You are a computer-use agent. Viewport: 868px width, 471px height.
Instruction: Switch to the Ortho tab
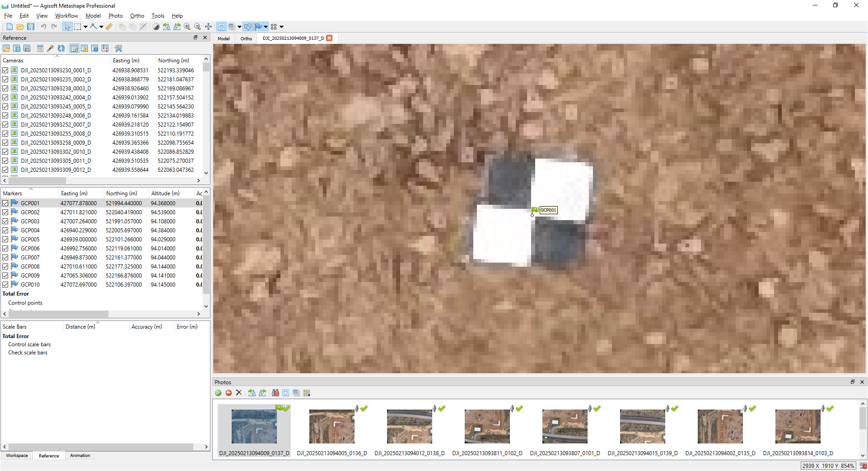246,38
